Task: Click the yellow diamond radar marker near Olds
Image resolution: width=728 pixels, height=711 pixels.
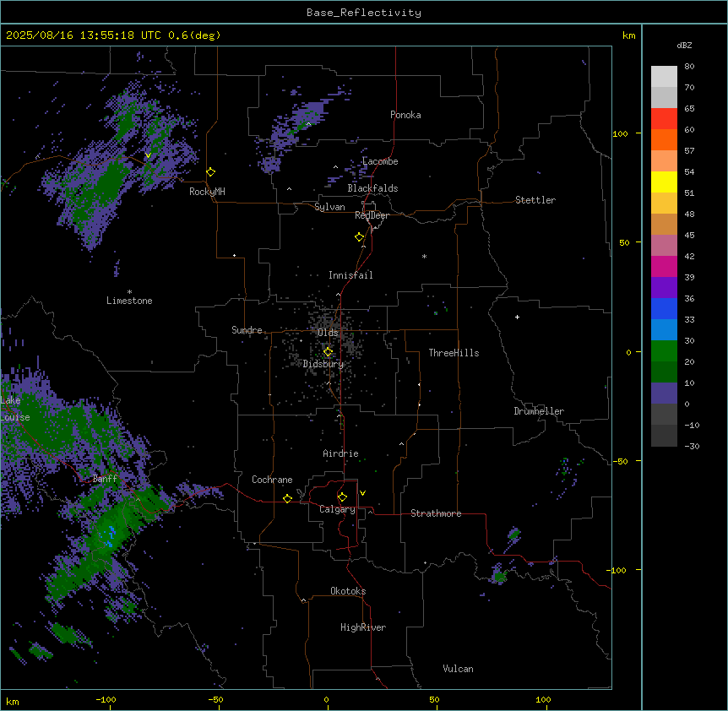Action: (x=329, y=352)
